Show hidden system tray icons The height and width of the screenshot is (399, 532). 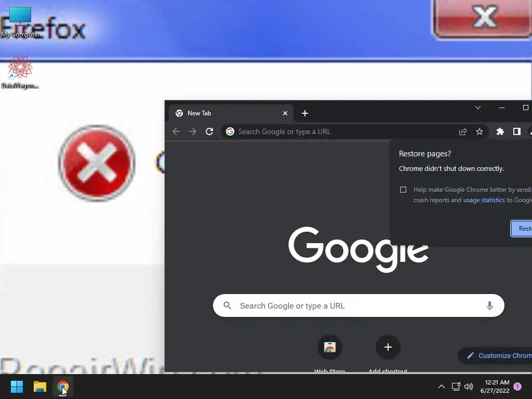[x=442, y=387]
